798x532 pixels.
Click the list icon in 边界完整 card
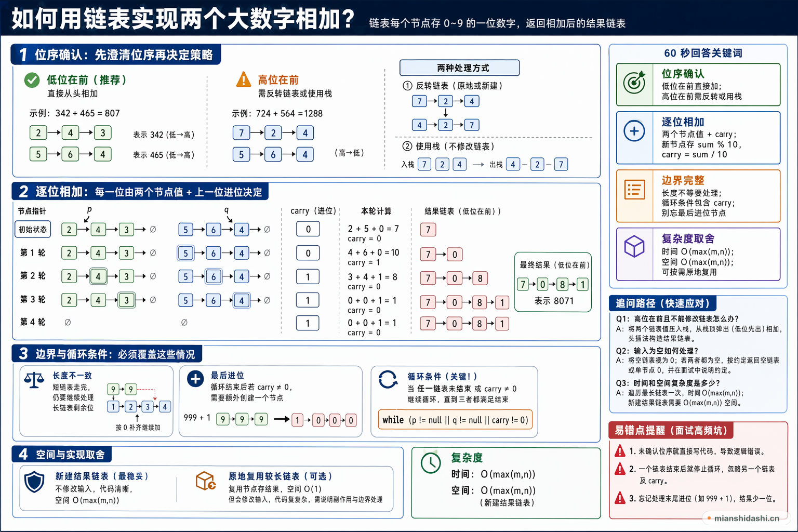(x=634, y=190)
